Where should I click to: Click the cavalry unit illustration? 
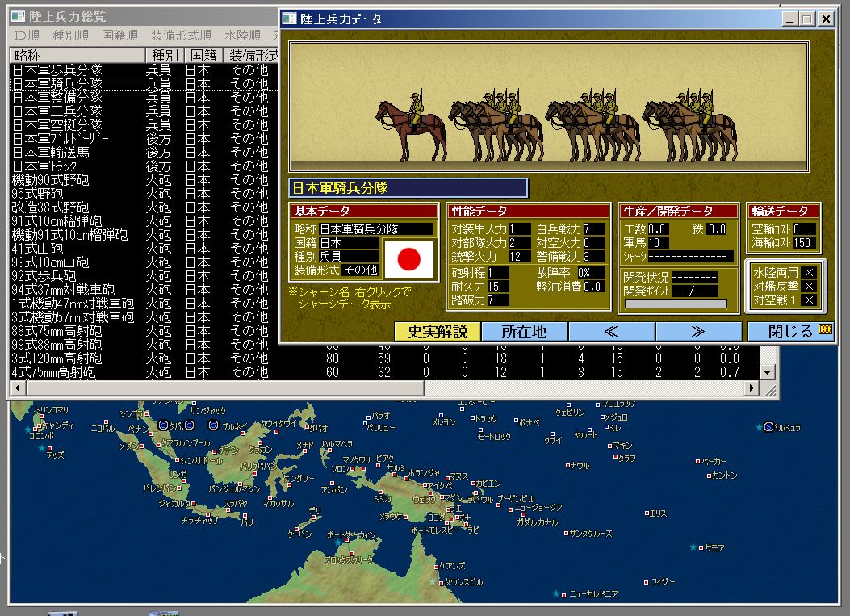pyautogui.click(x=549, y=107)
